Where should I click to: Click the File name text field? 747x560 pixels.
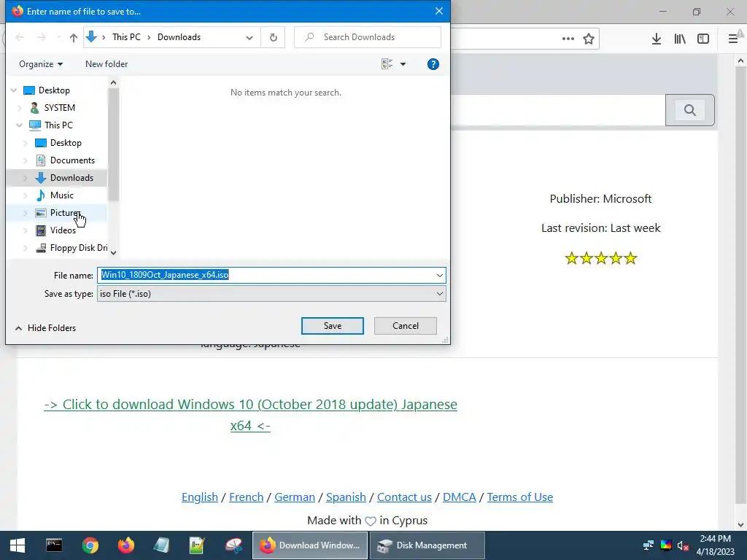point(266,275)
